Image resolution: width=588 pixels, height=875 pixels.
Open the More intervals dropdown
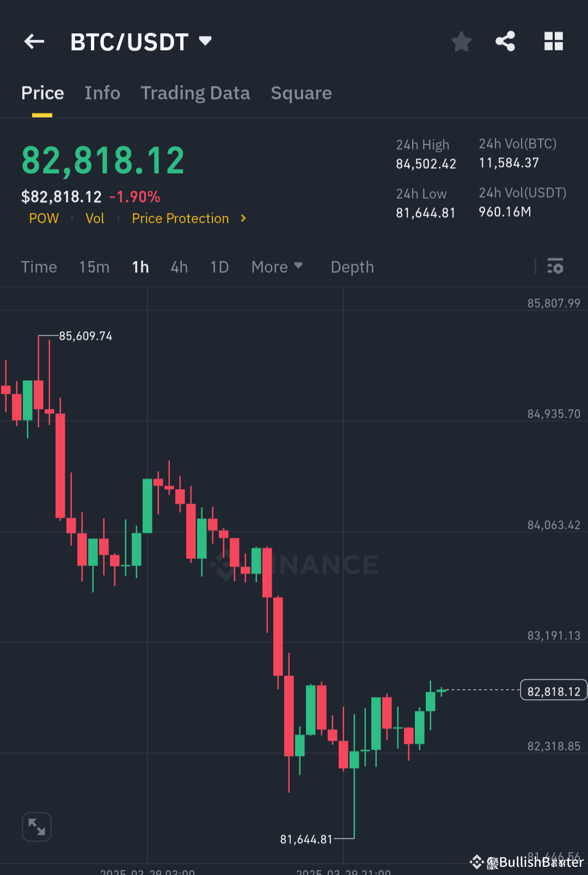(277, 267)
